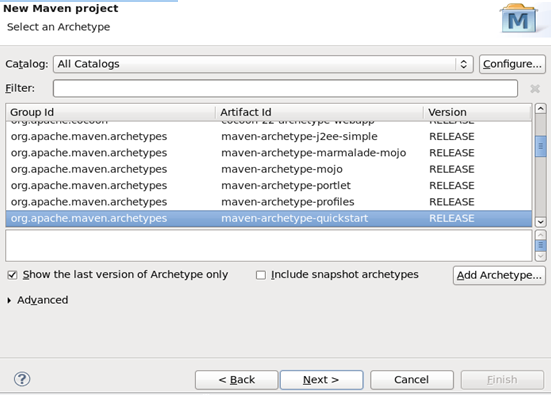Sort by Group Id column header
Image resolution: width=551 pixels, height=395 pixels.
coord(110,112)
